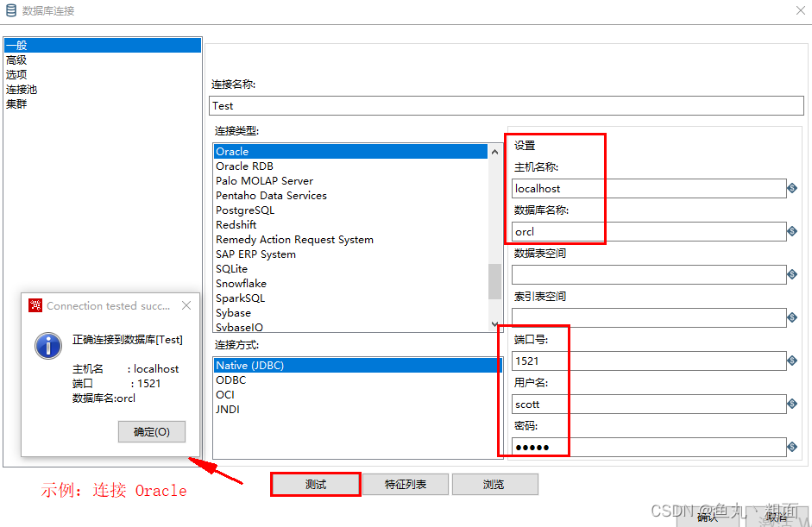Image resolution: width=812 pixels, height=527 pixels.
Task: Select Sybase connection type
Action: click(350, 313)
